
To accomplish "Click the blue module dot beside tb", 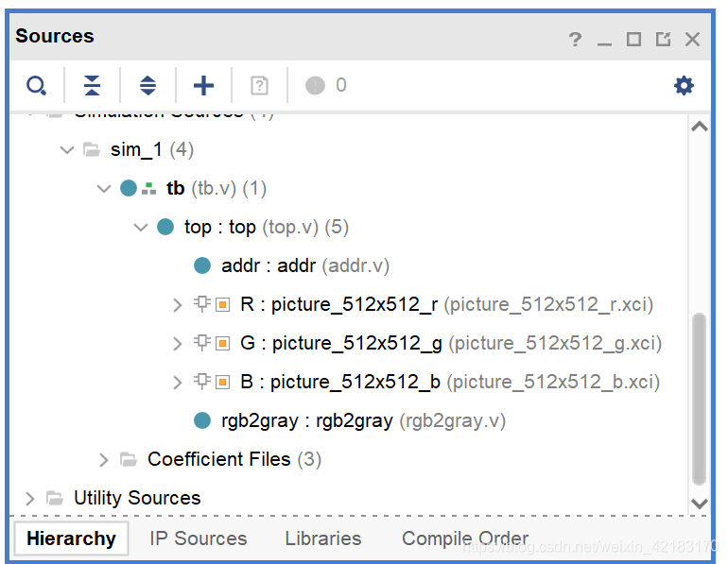I will point(129,188).
